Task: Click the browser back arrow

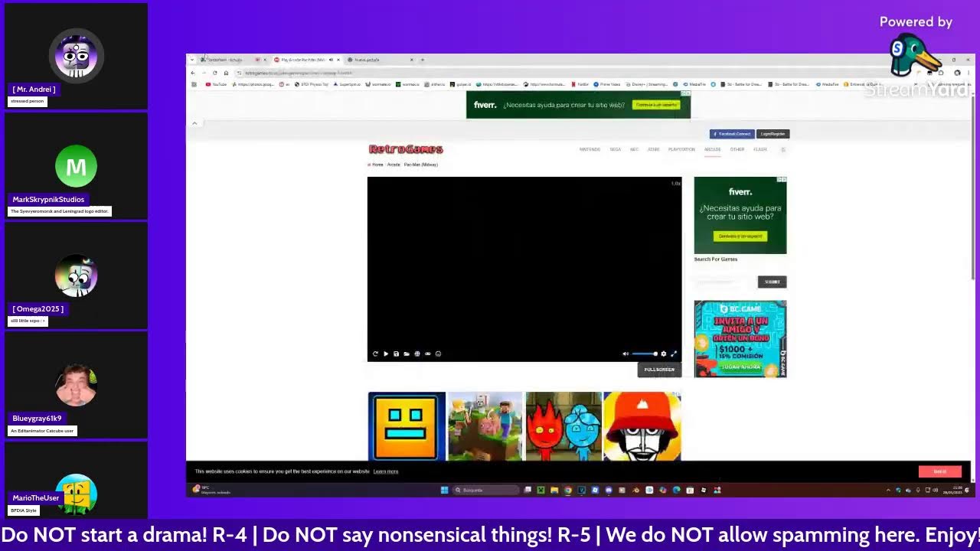Action: pos(193,73)
